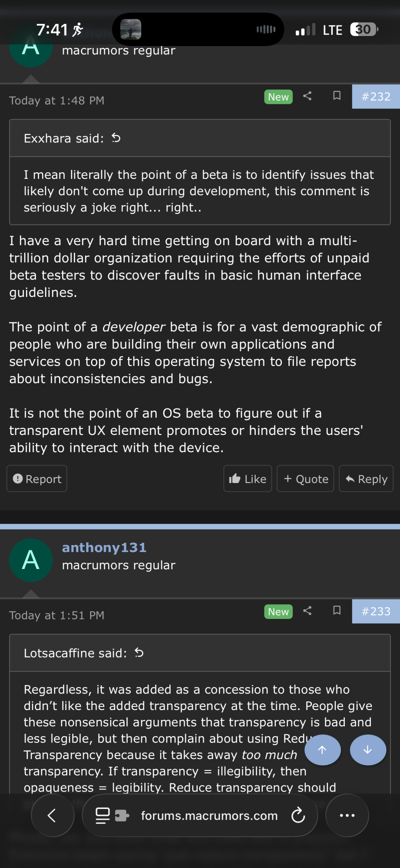The height and width of the screenshot is (868, 400).
Task: Jump to Exxhara's original quoted post
Action: pos(116,138)
